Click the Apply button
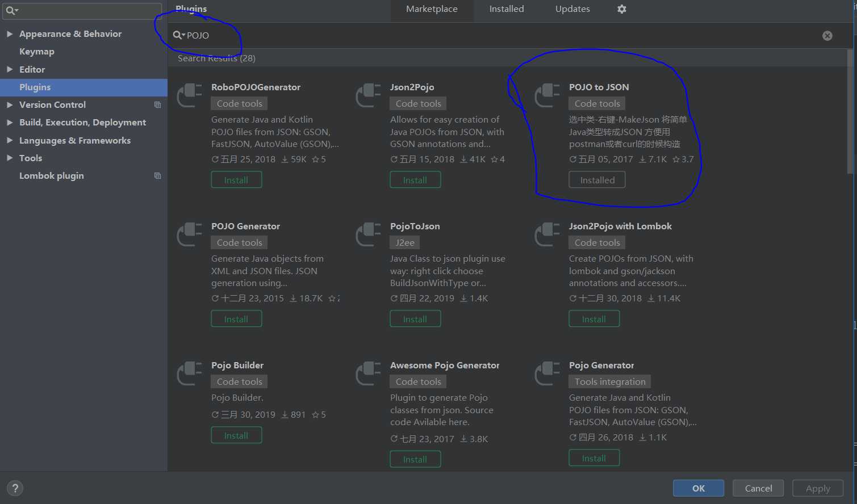 click(818, 488)
